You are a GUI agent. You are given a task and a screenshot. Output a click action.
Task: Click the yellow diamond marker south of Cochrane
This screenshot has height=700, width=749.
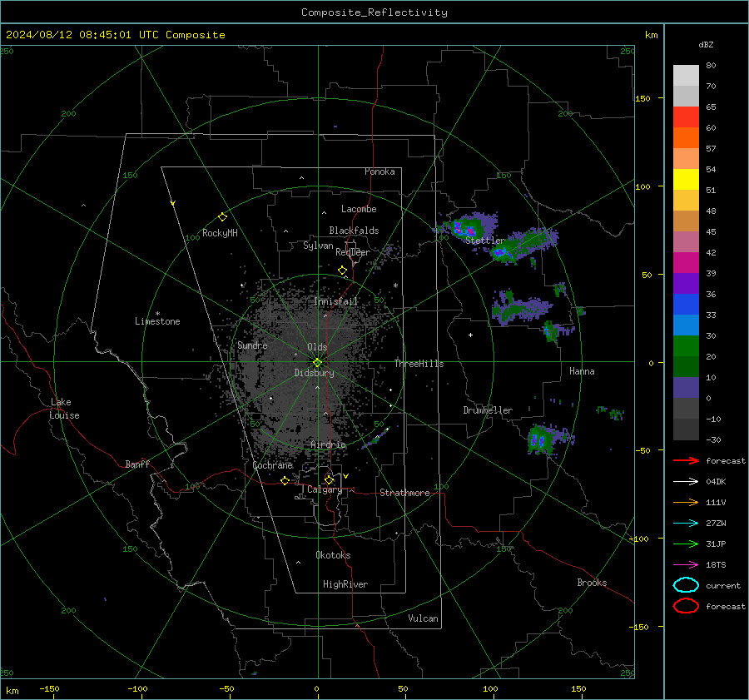click(x=285, y=480)
